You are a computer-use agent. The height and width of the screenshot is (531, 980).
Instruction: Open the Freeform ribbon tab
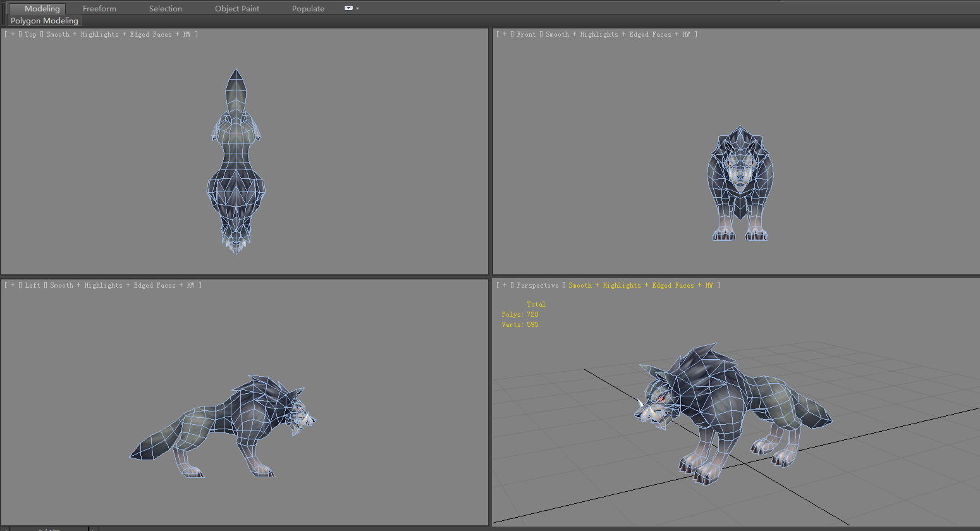click(x=99, y=8)
